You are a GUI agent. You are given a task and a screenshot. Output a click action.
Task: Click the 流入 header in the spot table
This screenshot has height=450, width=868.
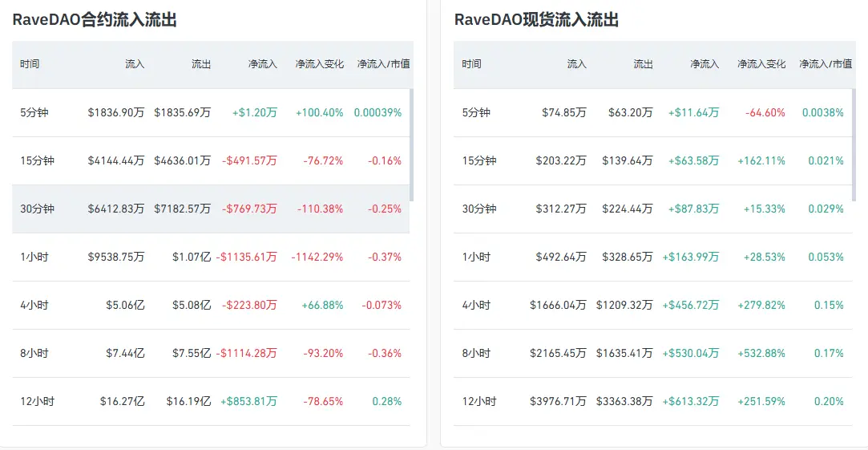pos(576,64)
